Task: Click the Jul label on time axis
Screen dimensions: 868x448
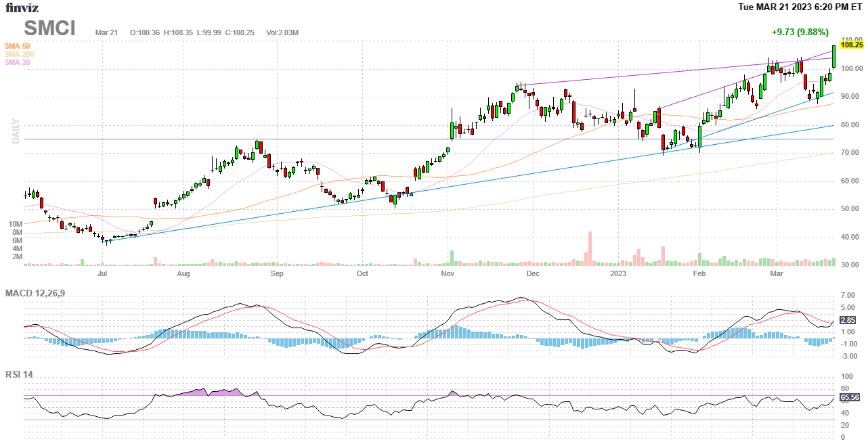Action: coord(102,274)
